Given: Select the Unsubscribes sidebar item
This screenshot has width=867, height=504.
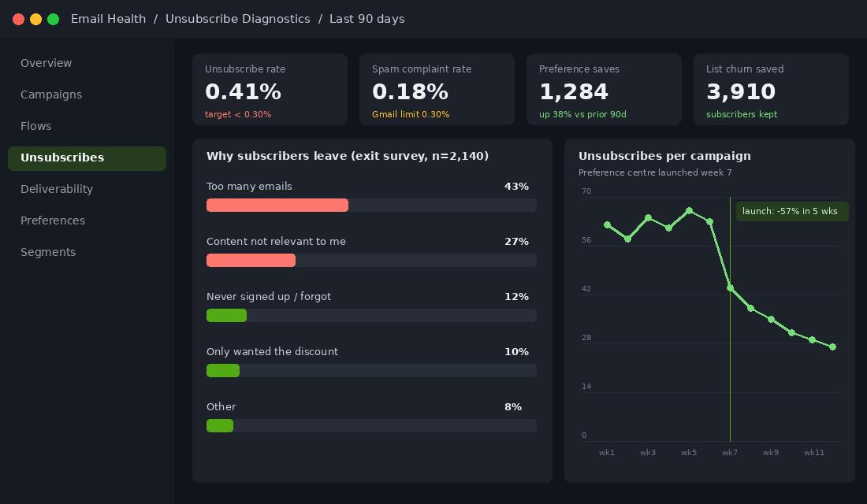Looking at the screenshot, I should coord(87,158).
